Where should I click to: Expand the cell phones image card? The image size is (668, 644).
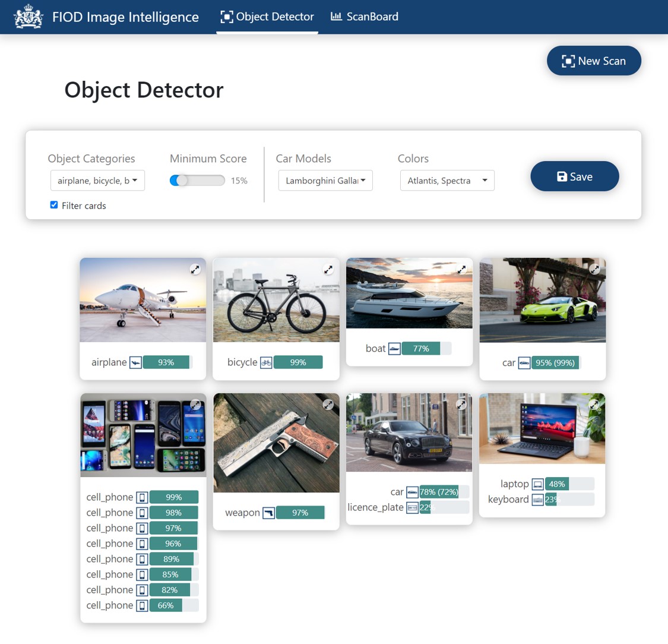pyautogui.click(x=195, y=405)
